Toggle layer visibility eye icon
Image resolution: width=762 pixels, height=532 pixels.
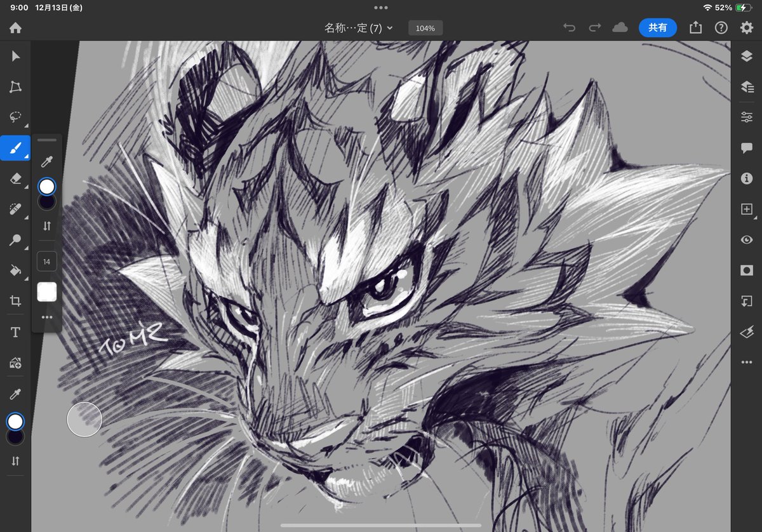[747, 240]
